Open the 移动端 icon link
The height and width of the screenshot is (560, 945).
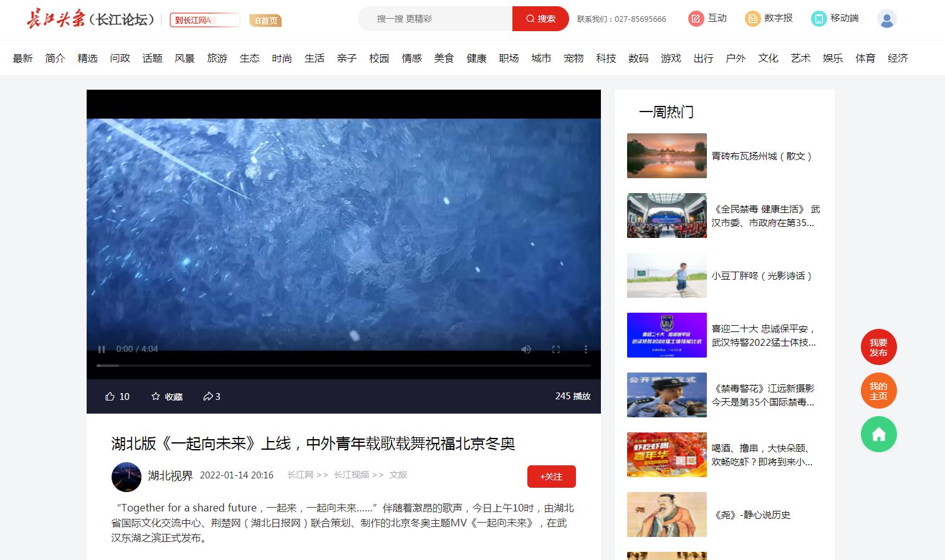point(818,19)
